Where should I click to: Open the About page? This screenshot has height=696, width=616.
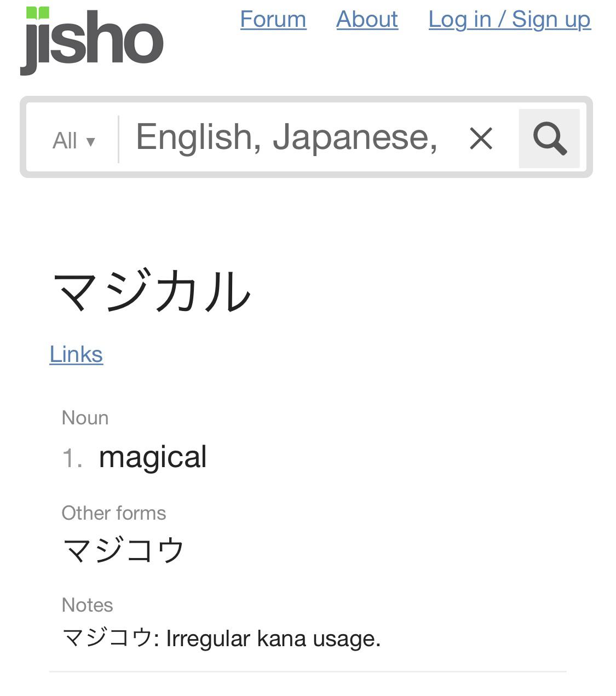[x=366, y=19]
